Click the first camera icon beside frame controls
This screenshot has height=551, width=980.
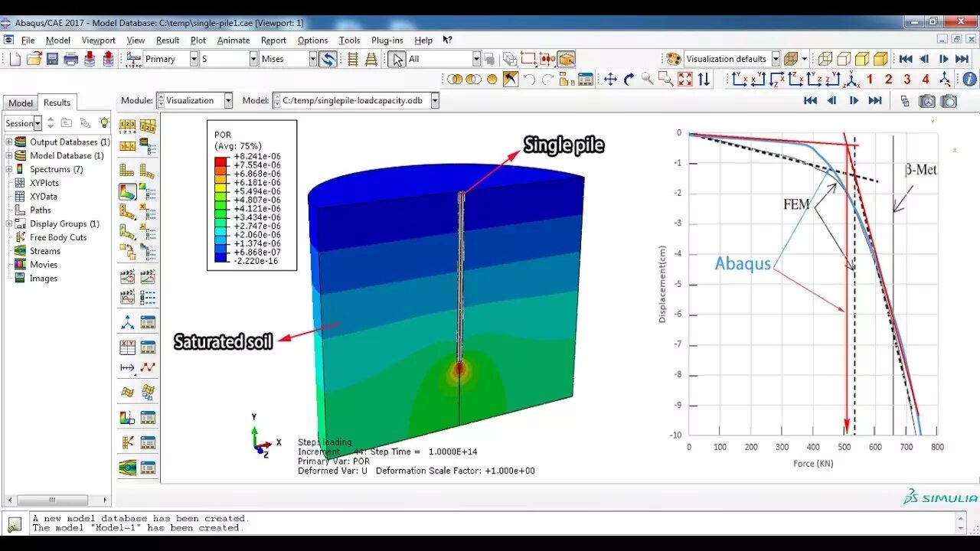(x=927, y=101)
